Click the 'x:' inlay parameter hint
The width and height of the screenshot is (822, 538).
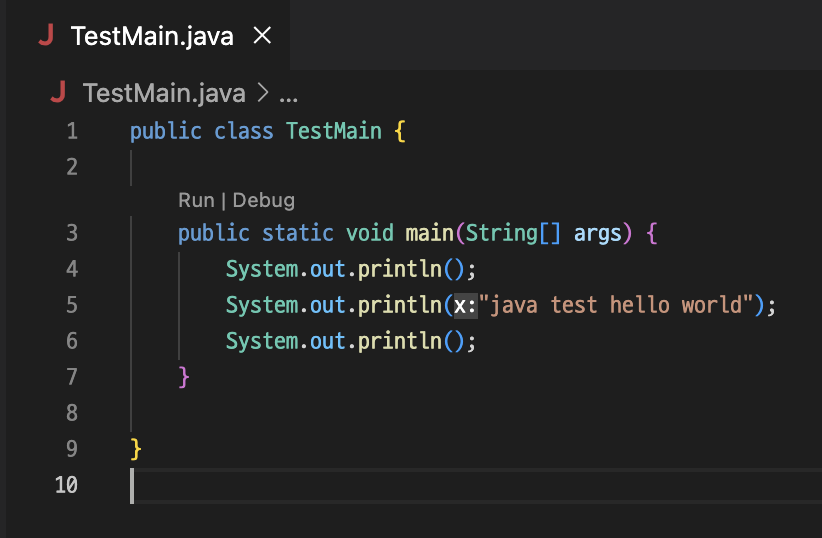[x=466, y=305]
